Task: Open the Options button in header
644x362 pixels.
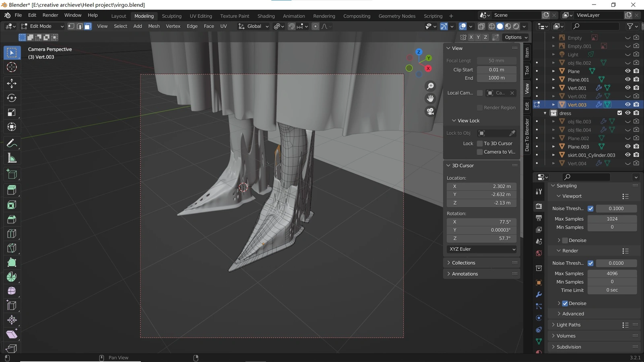Action: (516, 37)
